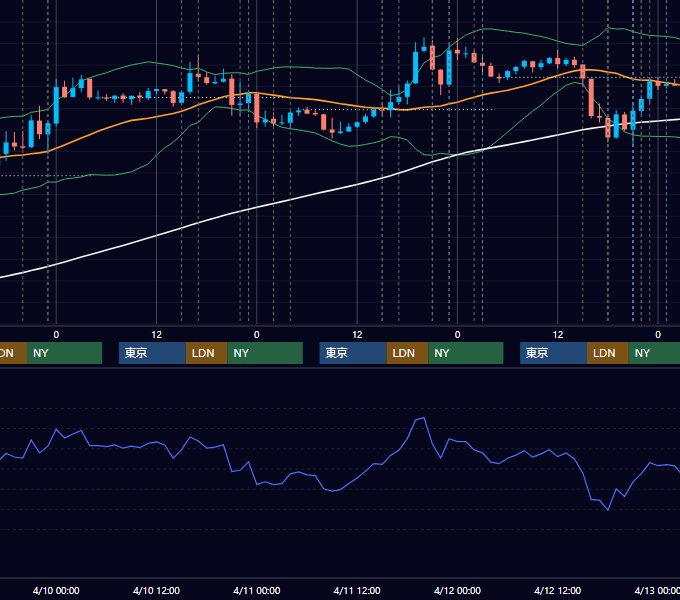Click the '4/12 00:00' date axis label
The width and height of the screenshot is (680, 600).
click(457, 590)
